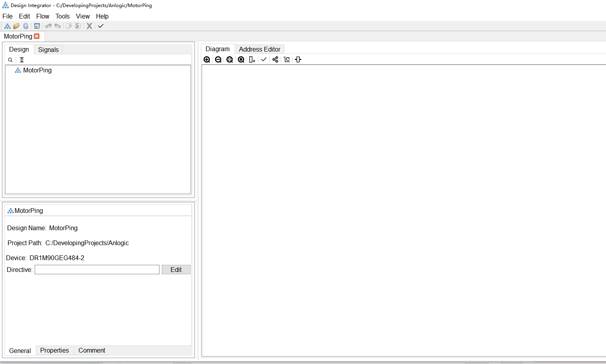
Task: Click the blue pyramid new design icon
Action: tap(7, 26)
